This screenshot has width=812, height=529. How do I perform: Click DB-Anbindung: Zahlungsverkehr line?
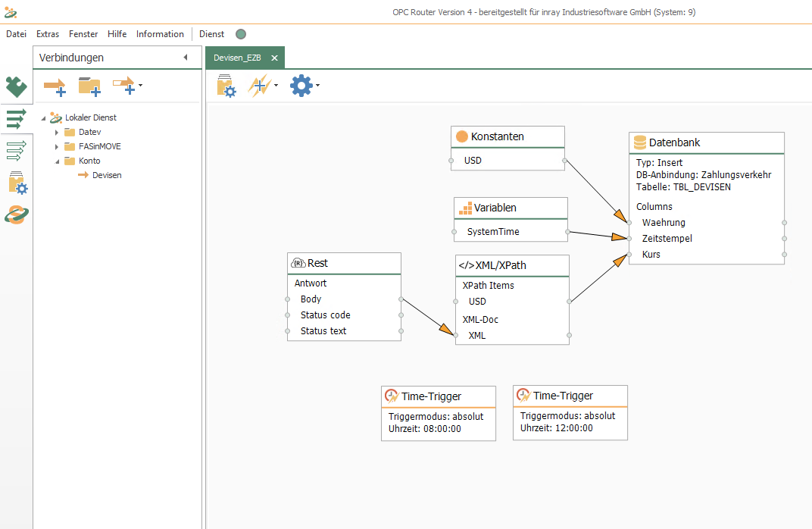click(x=704, y=175)
